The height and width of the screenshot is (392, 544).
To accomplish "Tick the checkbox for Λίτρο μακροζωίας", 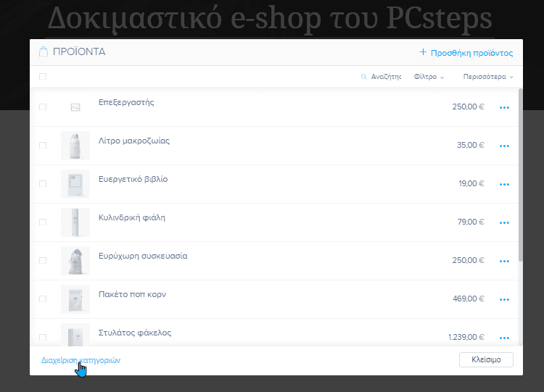I will (43, 145).
